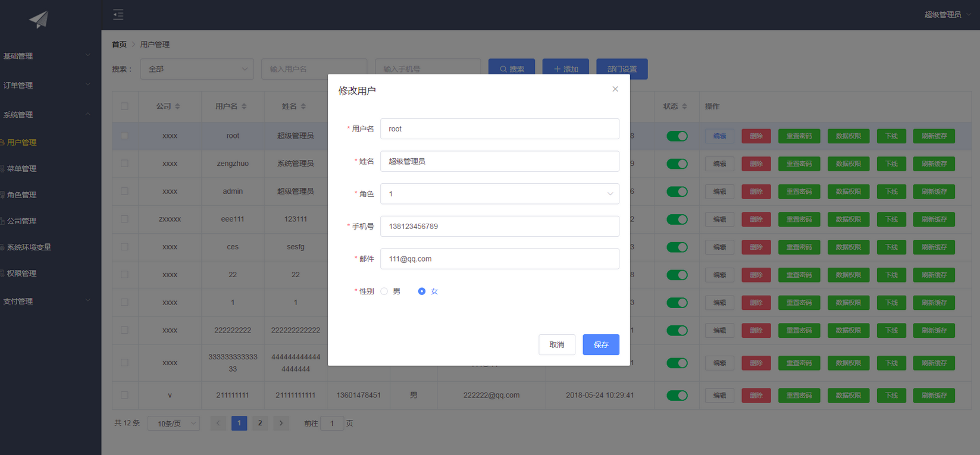Toggle the sidebar collapse icon
The image size is (980, 455).
pyautogui.click(x=118, y=14)
